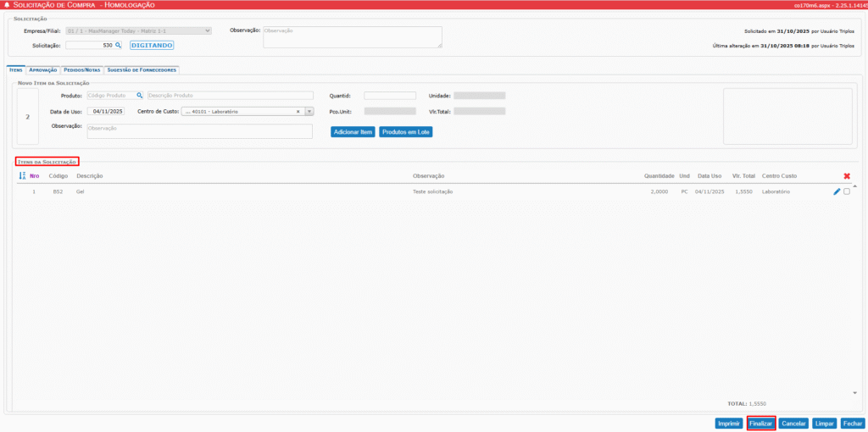
Task: Clear the Centro de Custo selection
Action: click(298, 111)
